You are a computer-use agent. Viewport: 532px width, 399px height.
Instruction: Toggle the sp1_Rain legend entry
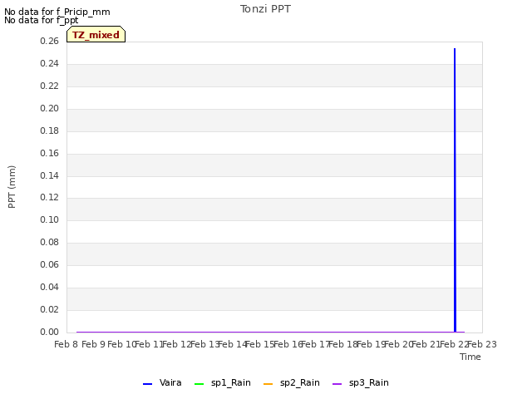pyautogui.click(x=223, y=382)
